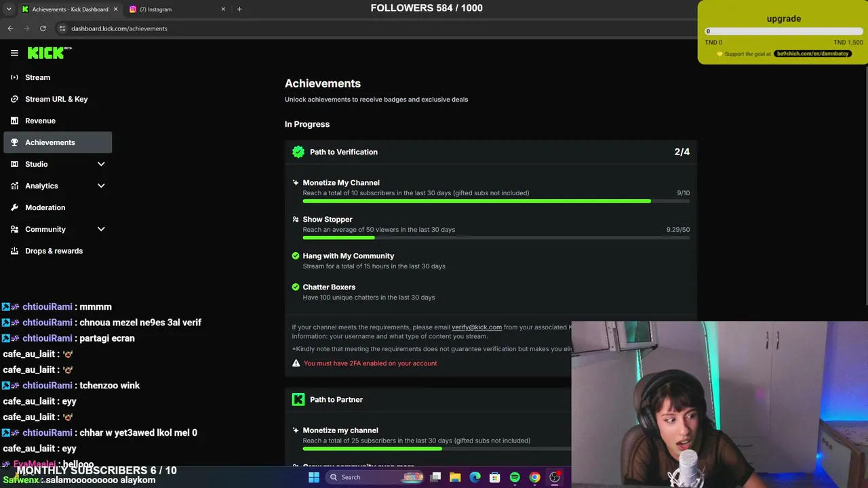868x488 pixels.
Task: Click the Show Stopper viewers icon
Action: pyautogui.click(x=296, y=219)
